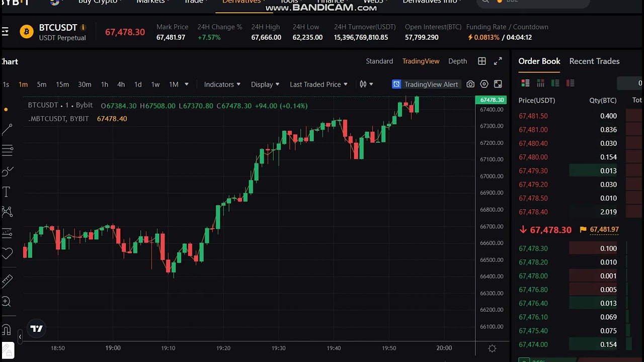Click bid price 67,474.00 in order book

point(533,344)
